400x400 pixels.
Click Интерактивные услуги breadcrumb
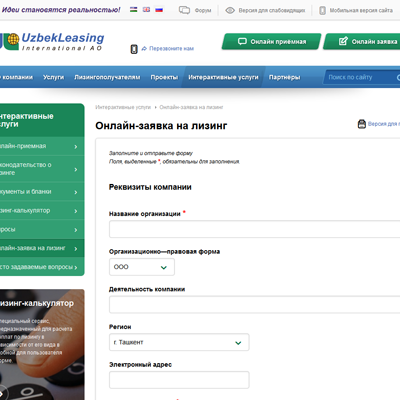pyautogui.click(x=123, y=107)
